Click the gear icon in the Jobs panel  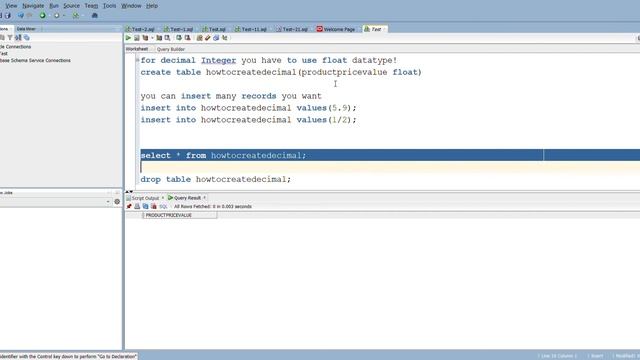117,202
